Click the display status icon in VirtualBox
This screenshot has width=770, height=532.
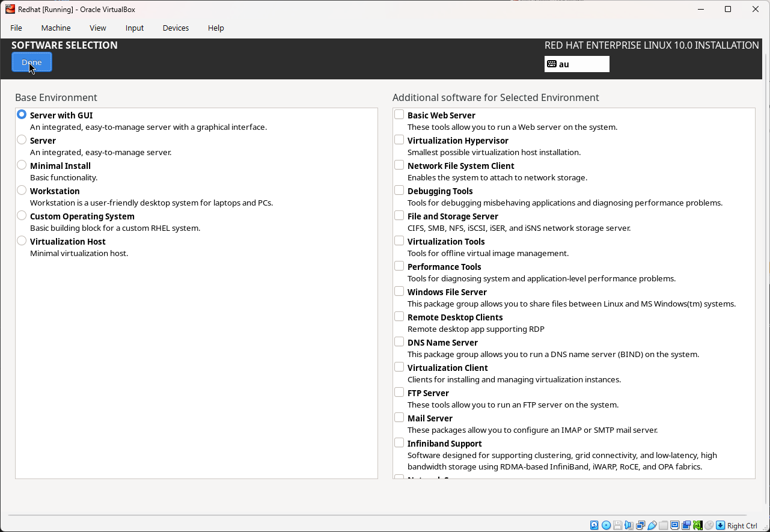pyautogui.click(x=675, y=525)
